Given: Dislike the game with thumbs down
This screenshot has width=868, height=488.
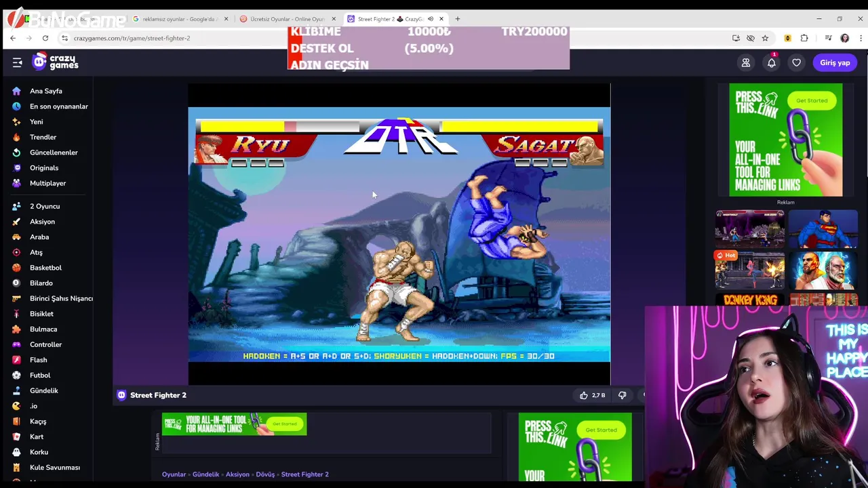Looking at the screenshot, I should click(622, 395).
